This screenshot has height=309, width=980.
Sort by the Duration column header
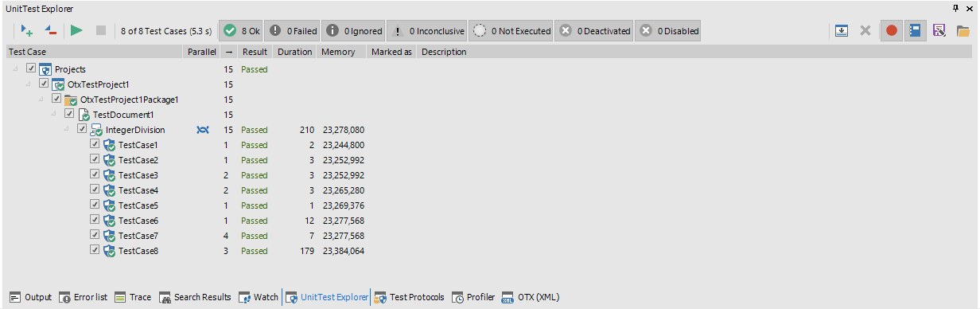pyautogui.click(x=294, y=52)
